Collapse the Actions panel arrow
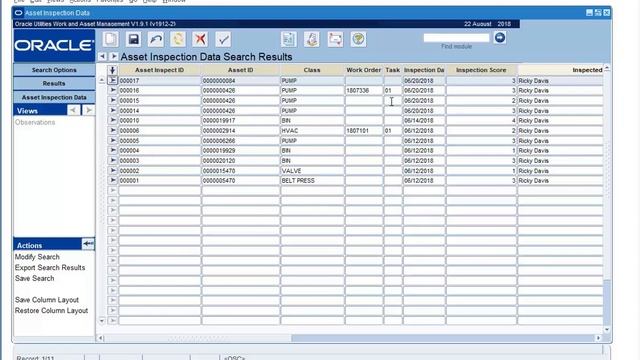Viewport: 640px width, 360px height. coord(88,244)
